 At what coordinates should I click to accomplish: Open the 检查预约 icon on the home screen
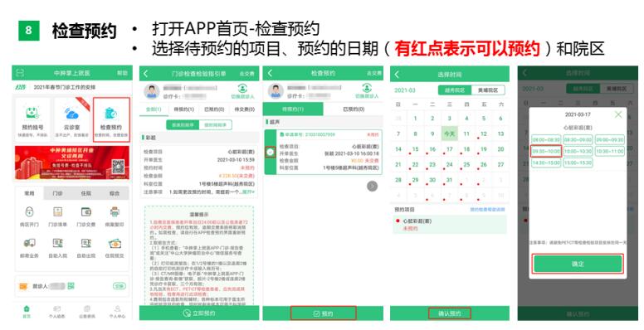pos(111,119)
